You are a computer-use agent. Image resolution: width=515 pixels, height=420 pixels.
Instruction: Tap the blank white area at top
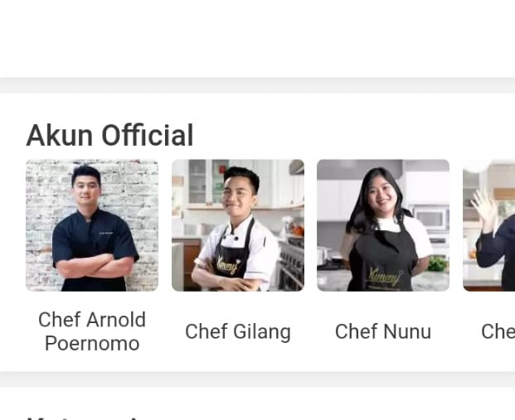point(257,39)
